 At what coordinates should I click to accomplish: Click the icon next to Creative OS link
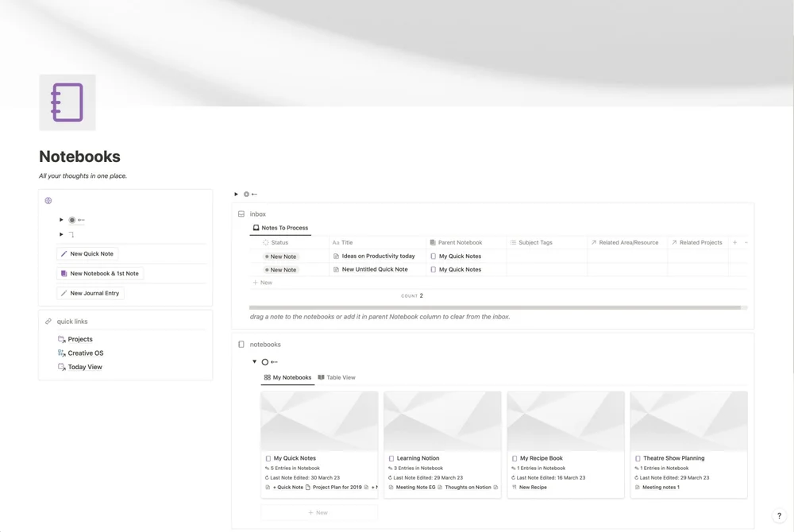pos(61,353)
